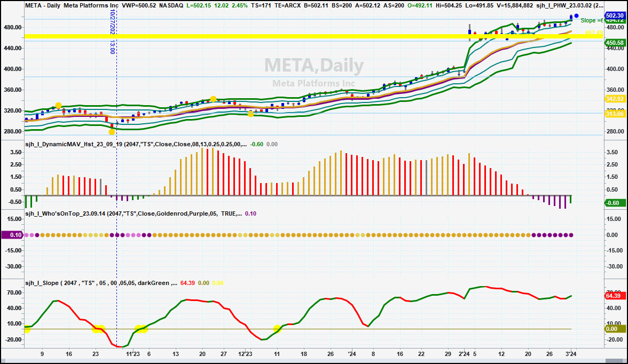Select the 0.10 readout in Who'sOnTop title
Viewport: 628px width, 364px height.
point(251,213)
